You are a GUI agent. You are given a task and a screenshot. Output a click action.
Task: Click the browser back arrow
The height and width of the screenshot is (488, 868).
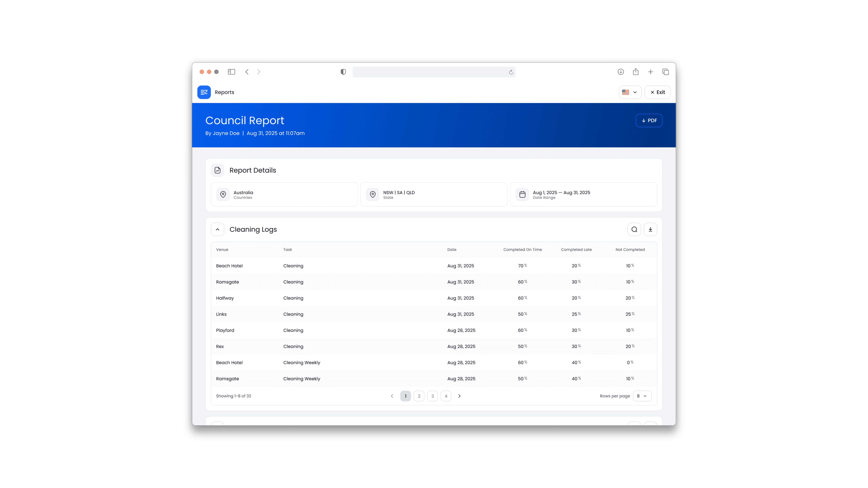247,72
